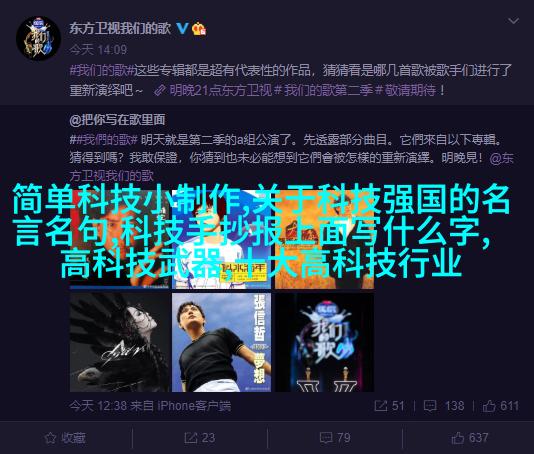Open comments via bottom button showing 79
The image size is (534, 454).
(x=335, y=438)
